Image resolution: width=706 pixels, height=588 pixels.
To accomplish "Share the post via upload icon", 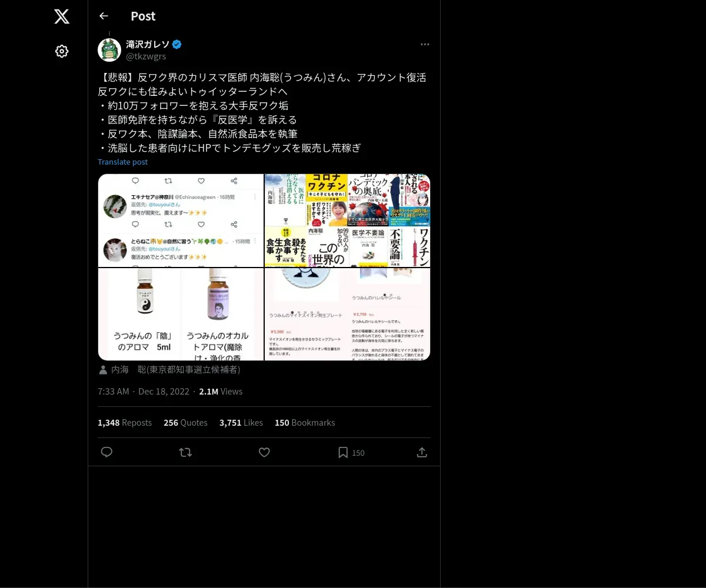I will [422, 452].
